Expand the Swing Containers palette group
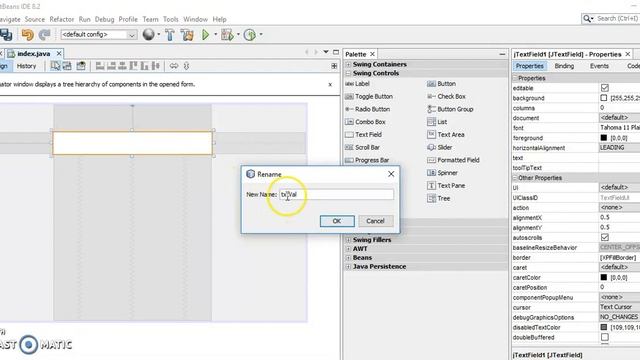The image size is (640, 360). point(348,64)
